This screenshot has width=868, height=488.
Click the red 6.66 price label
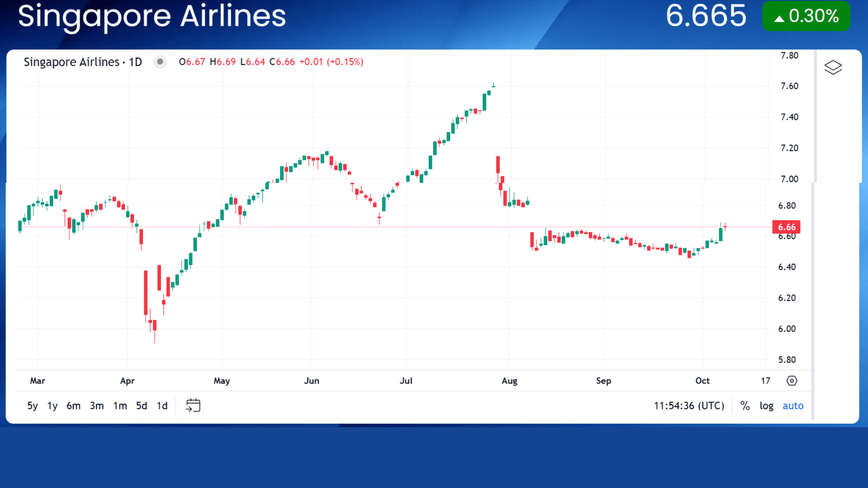pos(786,227)
